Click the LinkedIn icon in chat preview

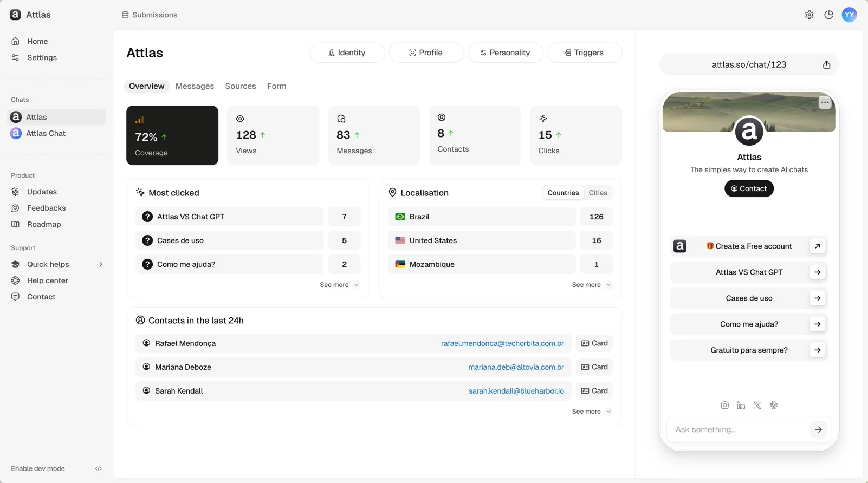[741, 405]
